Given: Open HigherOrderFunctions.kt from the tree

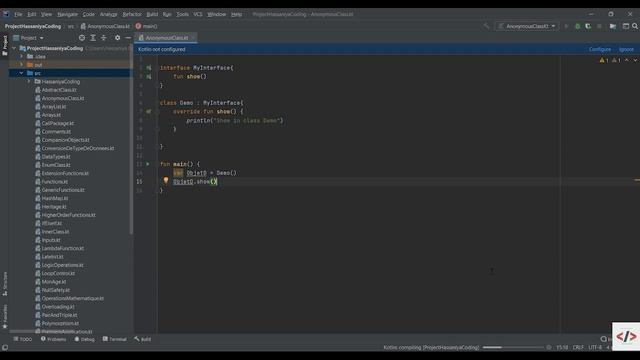Looking at the screenshot, I should click(68, 215).
